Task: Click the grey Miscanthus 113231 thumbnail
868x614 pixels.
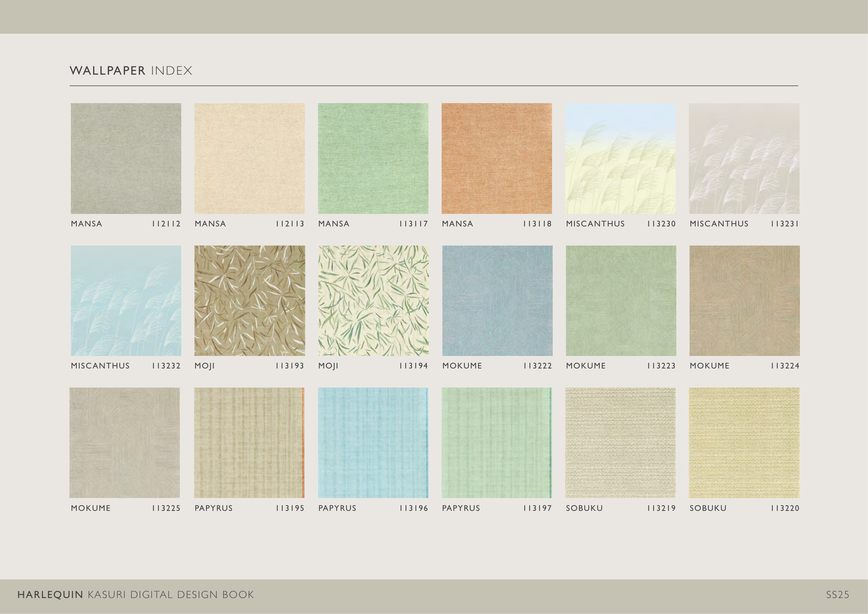Action: coord(744,158)
